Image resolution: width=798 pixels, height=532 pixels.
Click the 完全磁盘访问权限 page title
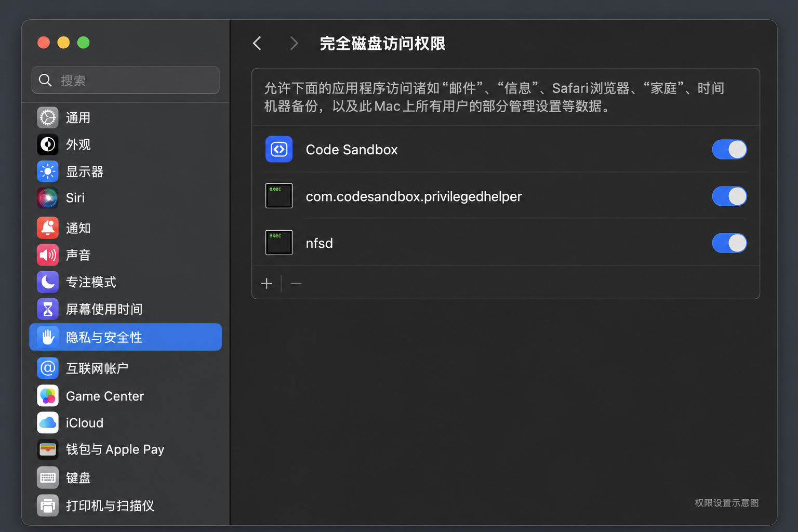pyautogui.click(x=382, y=44)
